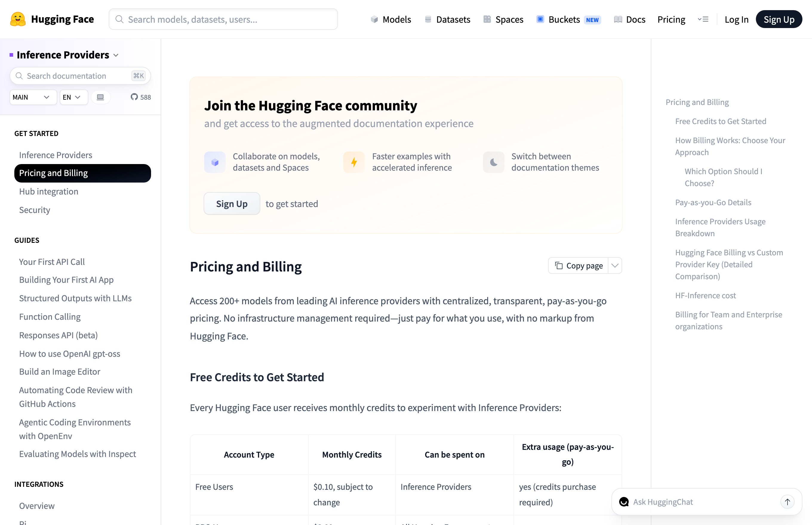
Task: Go to Pricing in top navigation
Action: [x=671, y=19]
